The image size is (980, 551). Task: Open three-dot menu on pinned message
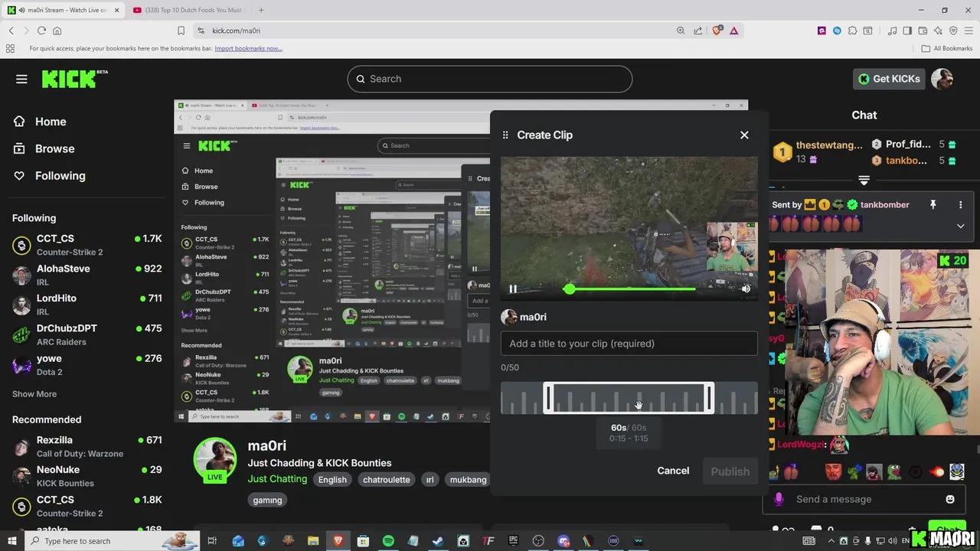coord(960,205)
